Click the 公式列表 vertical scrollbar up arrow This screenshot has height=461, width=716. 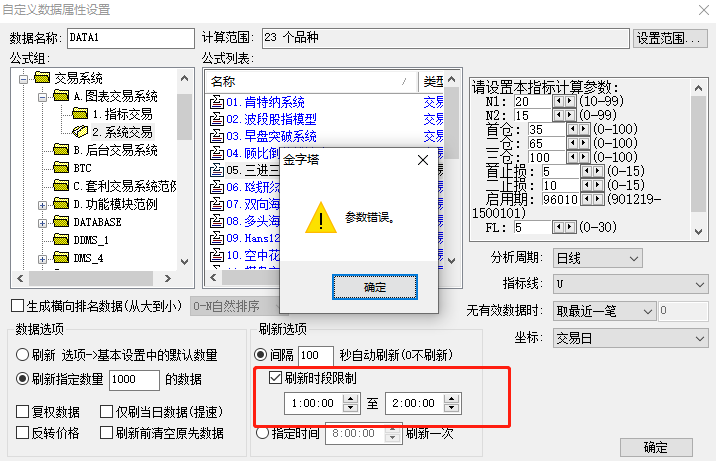[452, 79]
